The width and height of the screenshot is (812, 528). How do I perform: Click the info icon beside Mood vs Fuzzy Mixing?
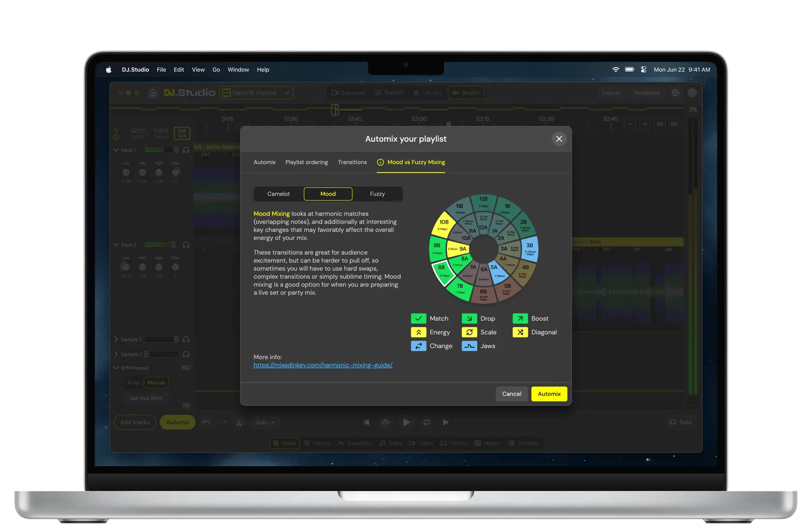[380, 162]
